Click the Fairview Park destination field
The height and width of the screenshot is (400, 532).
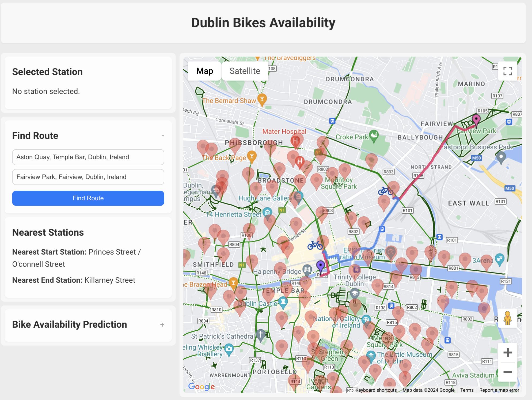point(88,177)
